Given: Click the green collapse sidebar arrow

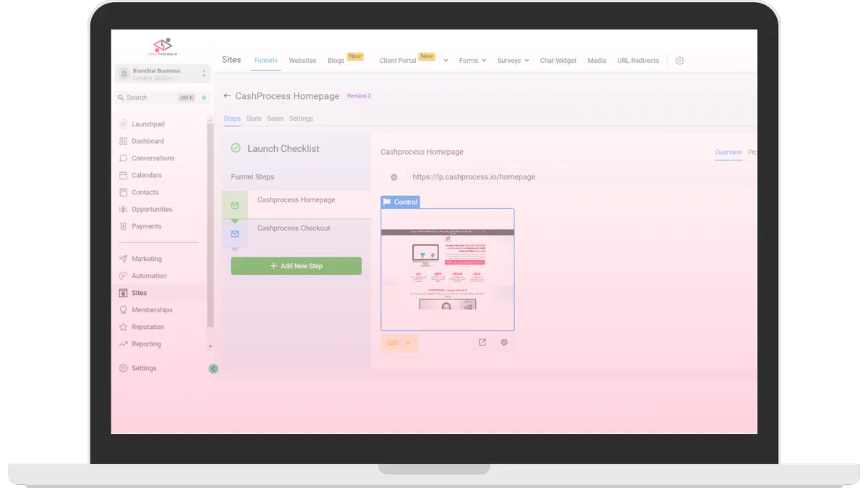Looking at the screenshot, I should point(213,369).
